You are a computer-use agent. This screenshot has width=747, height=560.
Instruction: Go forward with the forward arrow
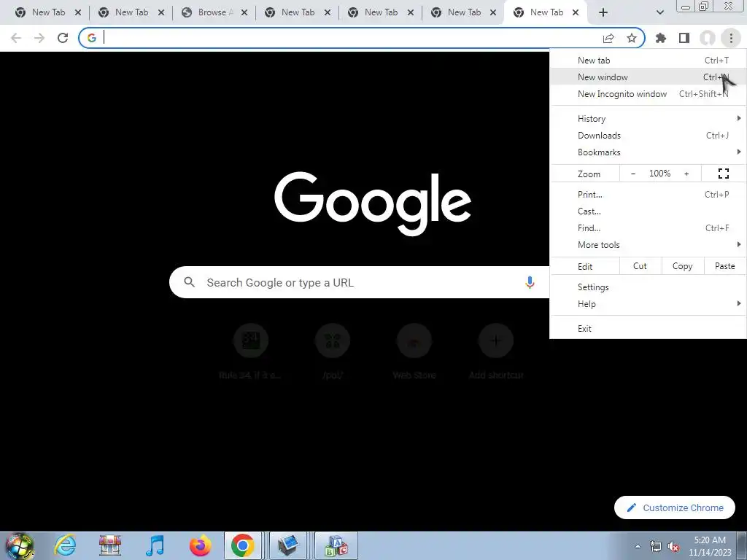[x=39, y=38]
